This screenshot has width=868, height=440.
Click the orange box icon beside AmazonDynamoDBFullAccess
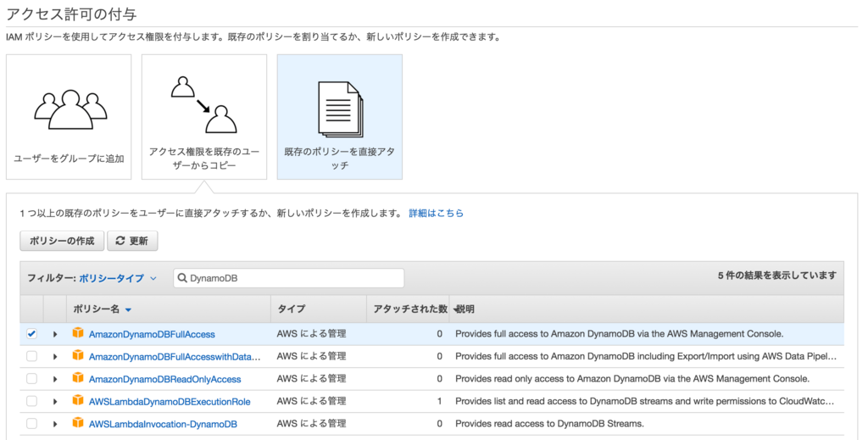coord(78,333)
